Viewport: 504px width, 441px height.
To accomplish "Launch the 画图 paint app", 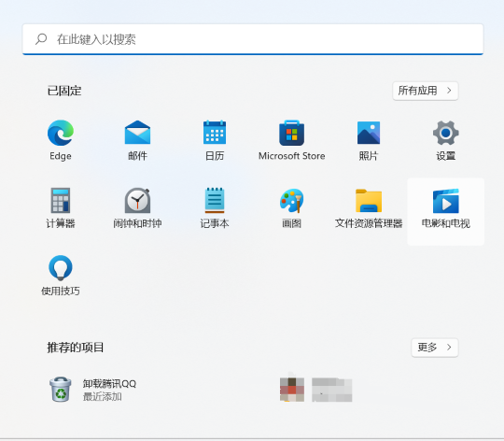I will click(292, 207).
